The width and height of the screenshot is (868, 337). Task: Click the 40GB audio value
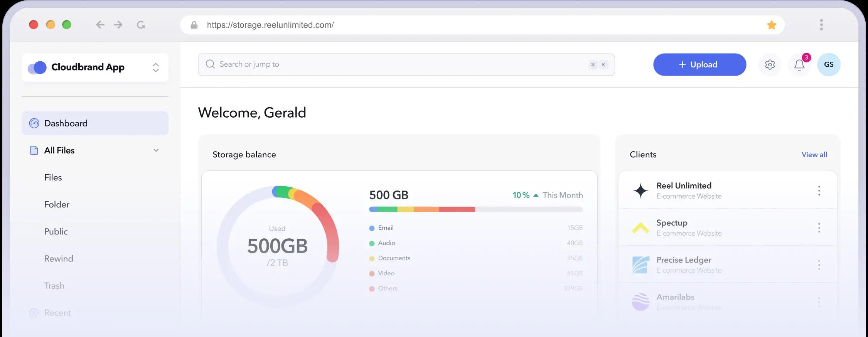[575, 243]
